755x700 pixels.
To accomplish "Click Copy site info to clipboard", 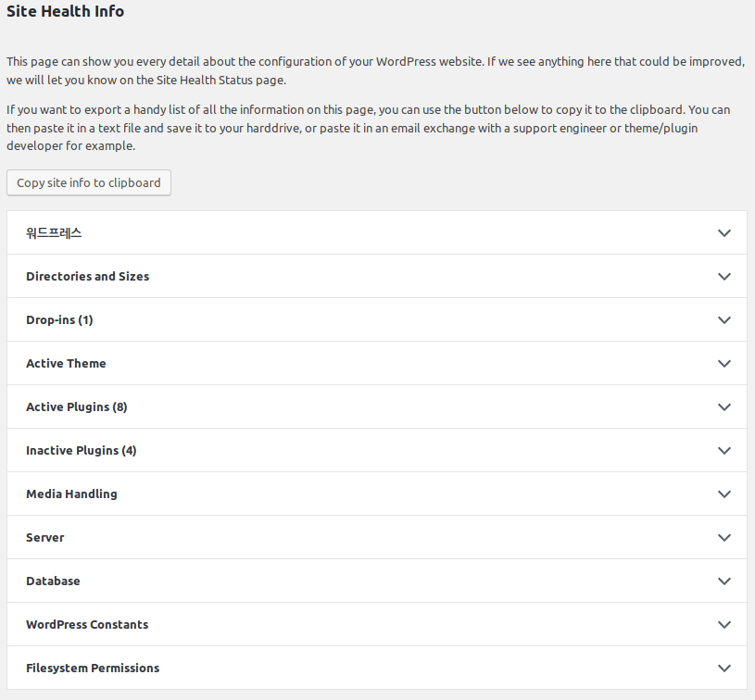I will tap(88, 182).
